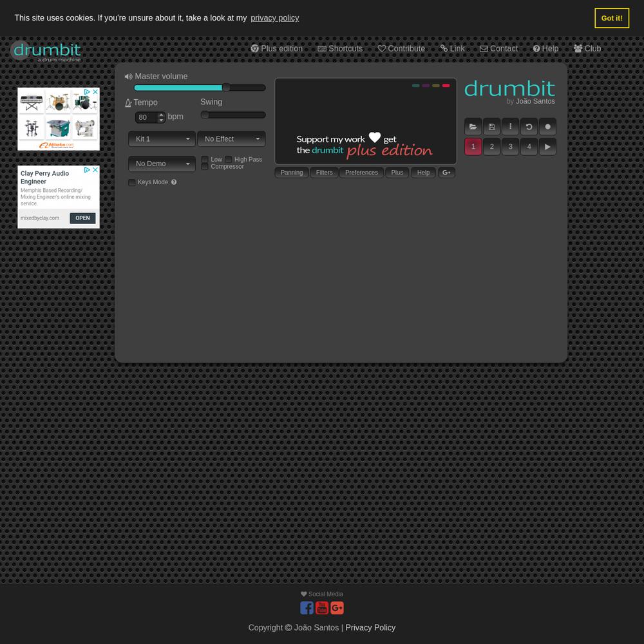
Task: Click the G+ tab button
Action: coord(446,173)
